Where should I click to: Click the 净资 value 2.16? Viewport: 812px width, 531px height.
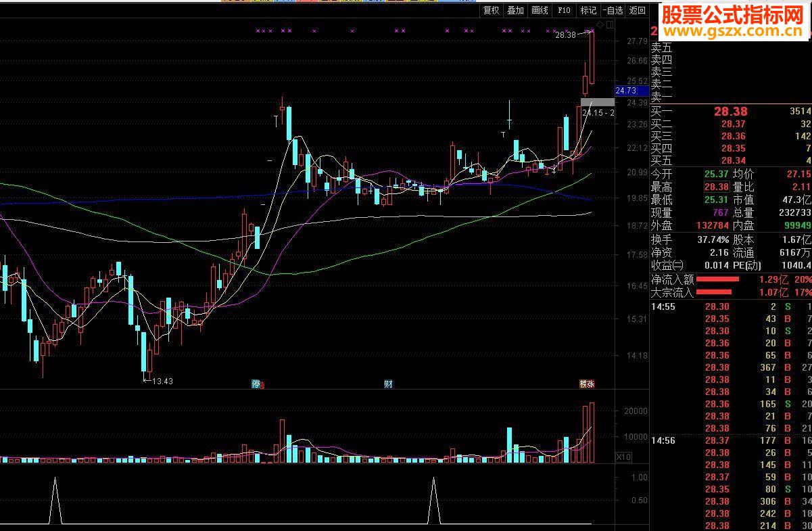pos(719,252)
